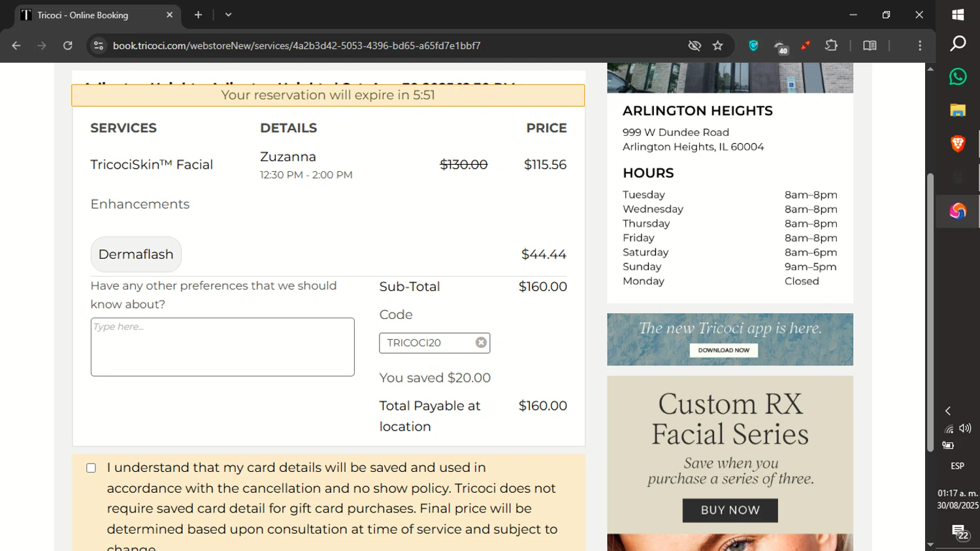This screenshot has height=551, width=980.
Task: Click the $115.56 discounted price
Action: (545, 165)
